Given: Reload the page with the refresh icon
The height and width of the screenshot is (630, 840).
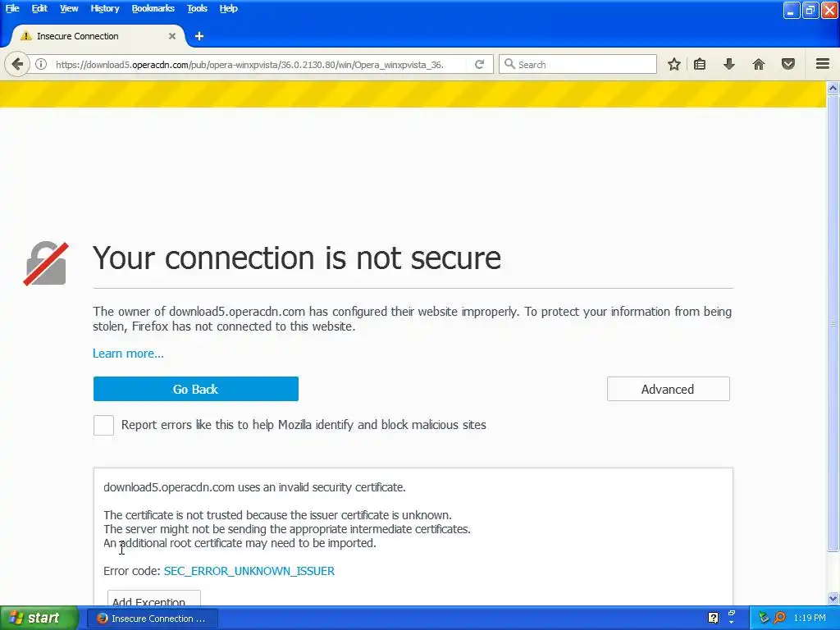Looking at the screenshot, I should pyautogui.click(x=479, y=65).
